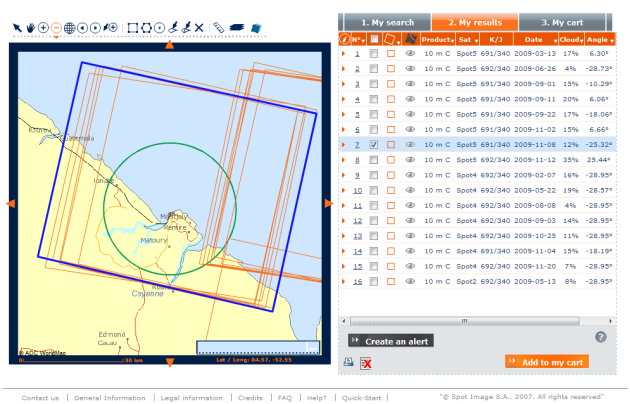Screen dimensions: 630x404
Task: Switch to the 1. My search tab
Action: (387, 22)
